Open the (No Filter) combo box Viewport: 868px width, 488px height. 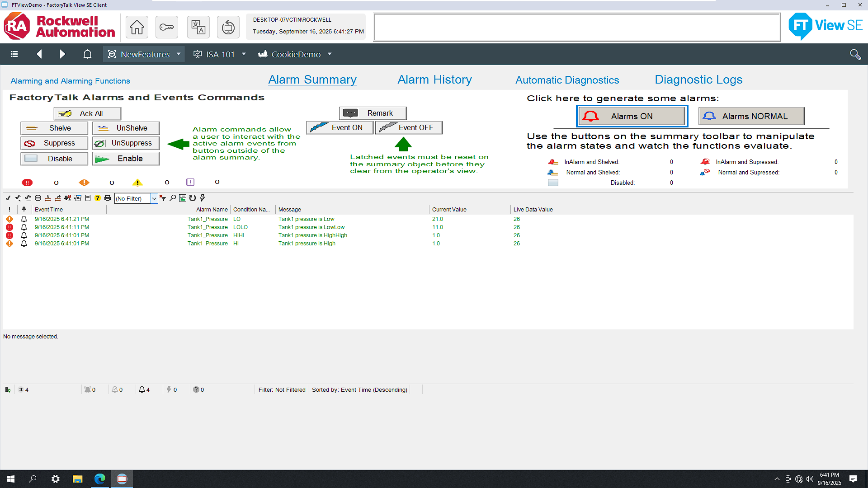point(136,198)
